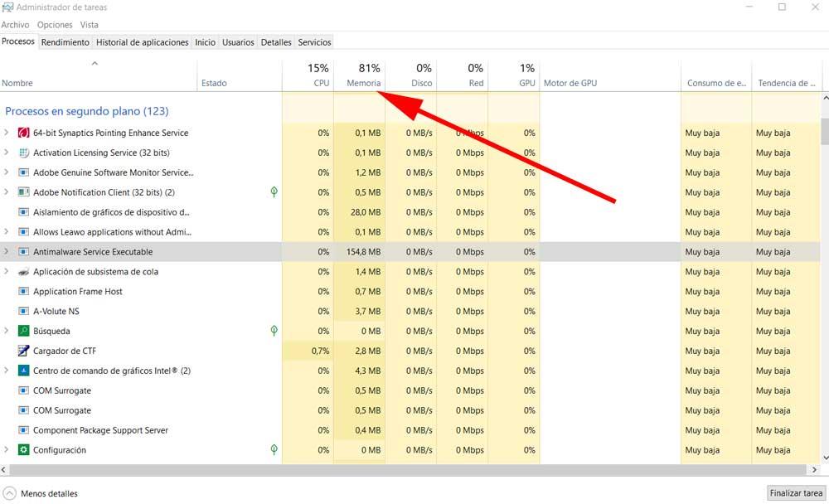Select the second COM Surrogate process row

tap(410, 410)
